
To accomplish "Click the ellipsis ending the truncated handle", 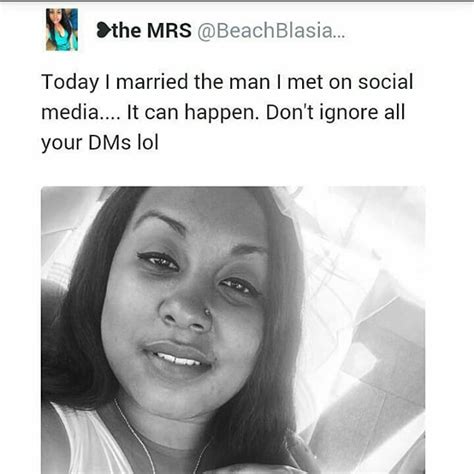I will 339,36.
